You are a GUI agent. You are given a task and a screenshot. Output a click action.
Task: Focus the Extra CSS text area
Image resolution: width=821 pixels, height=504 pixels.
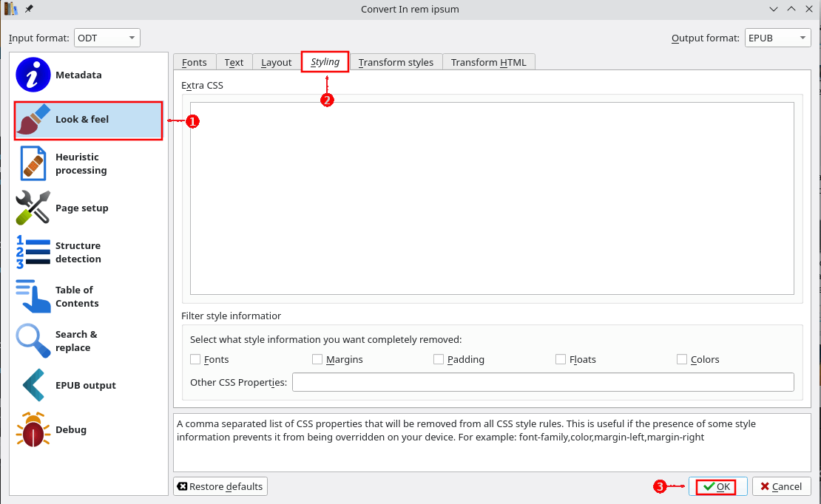492,198
